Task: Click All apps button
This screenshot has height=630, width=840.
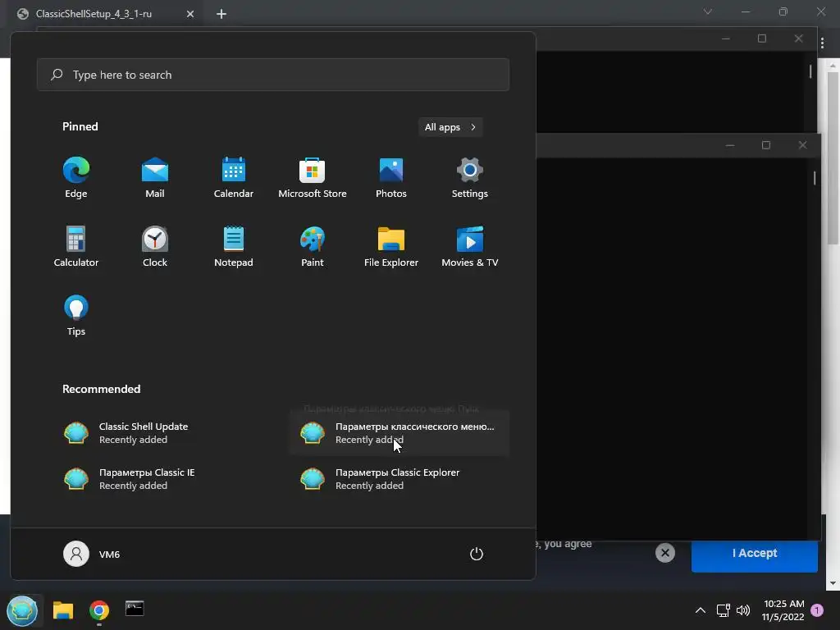Action: pyautogui.click(x=450, y=127)
